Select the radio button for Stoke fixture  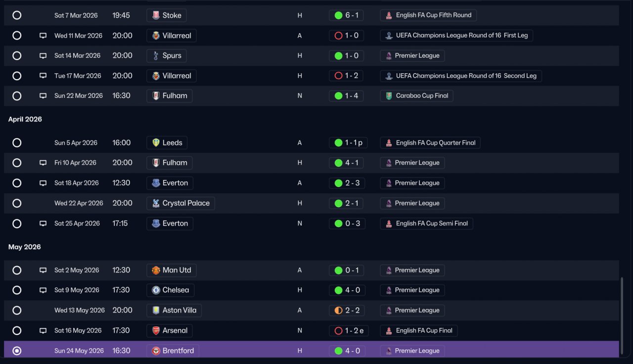tap(17, 15)
